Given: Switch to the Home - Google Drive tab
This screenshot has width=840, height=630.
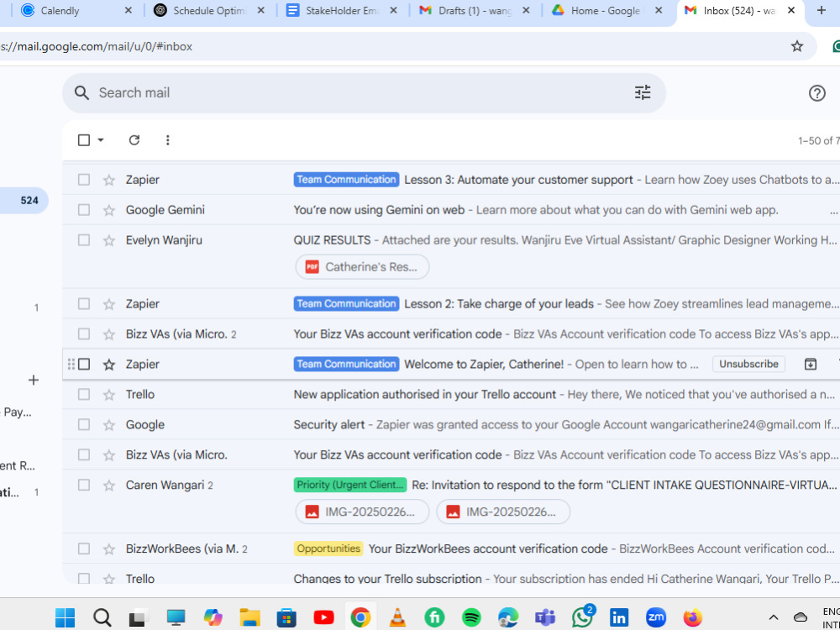Looking at the screenshot, I should coord(607,10).
